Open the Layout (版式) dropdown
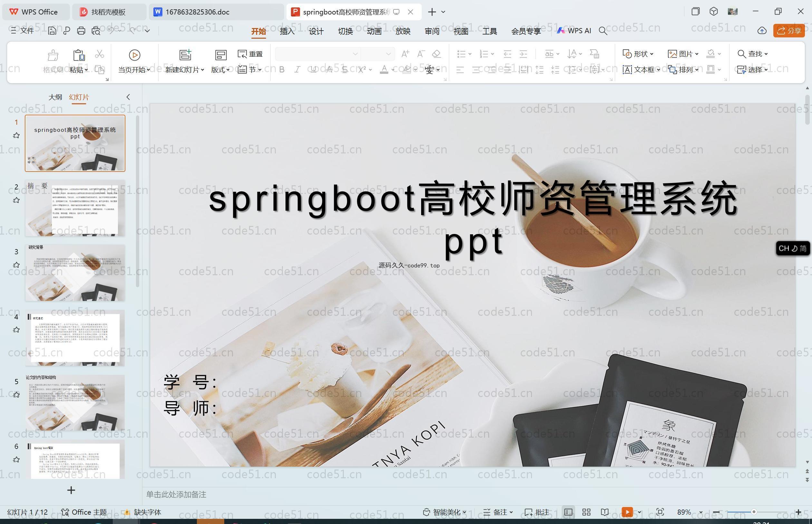The width and height of the screenshot is (812, 524). (x=220, y=70)
